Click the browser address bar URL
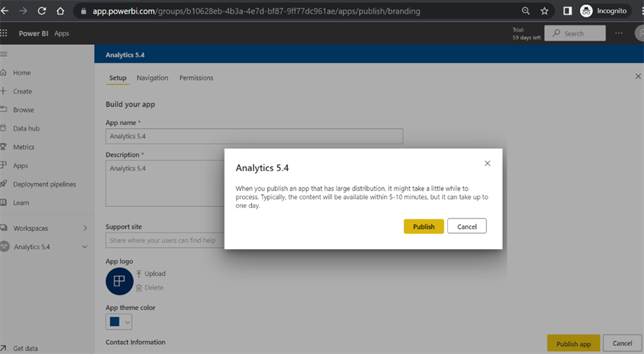The width and height of the screenshot is (644, 354). 256,11
